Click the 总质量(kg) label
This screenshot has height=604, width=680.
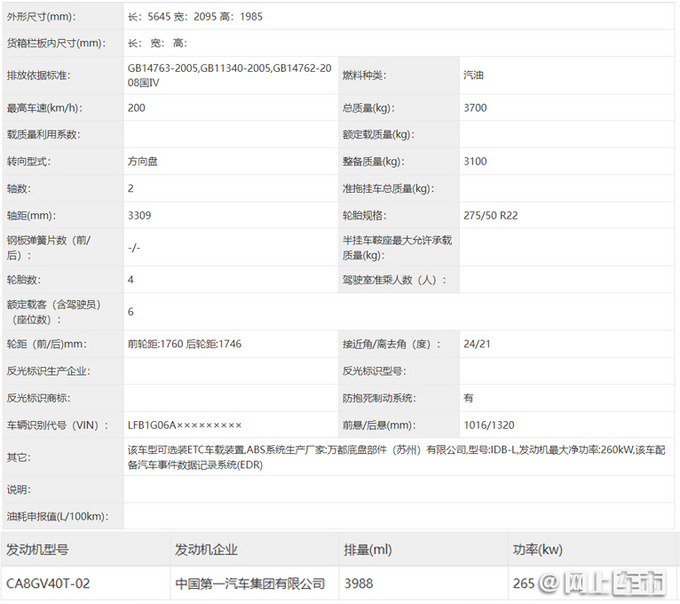(369, 108)
